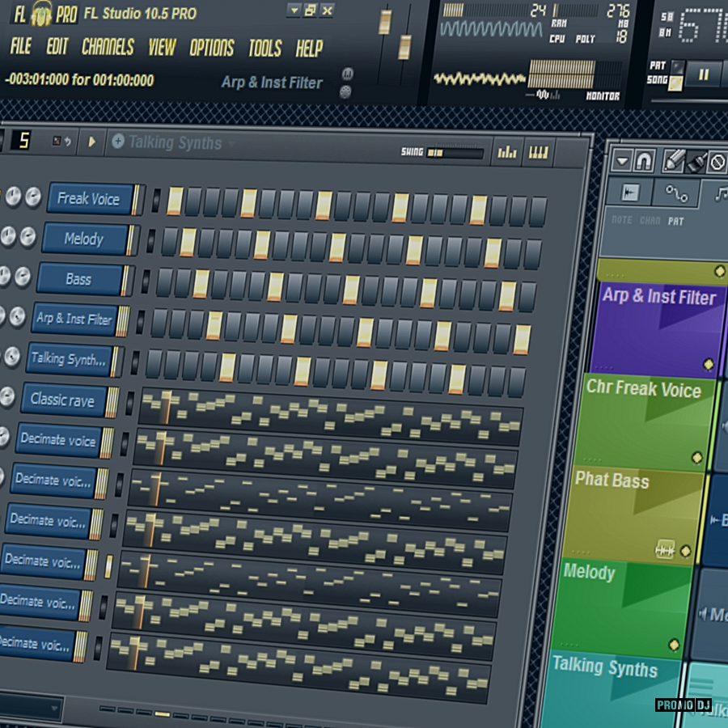
Task: Click the playlist automation curve icon
Action: (676, 193)
